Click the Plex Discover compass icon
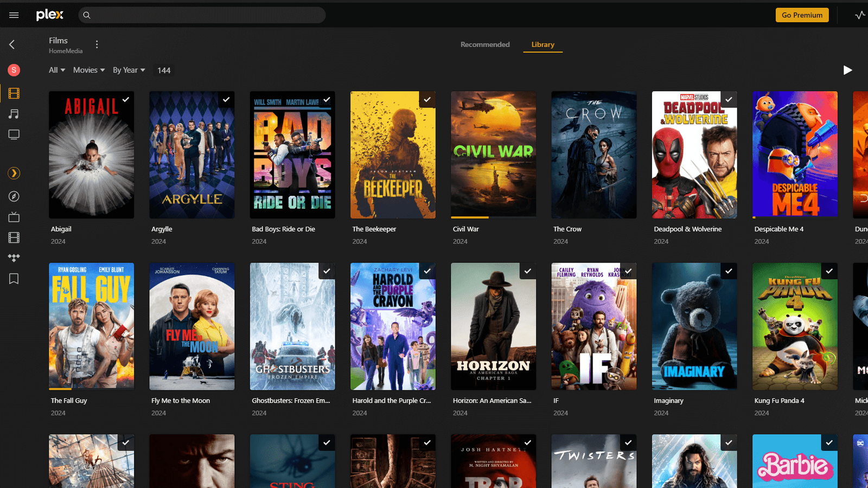This screenshot has height=488, width=868. pos(14,196)
